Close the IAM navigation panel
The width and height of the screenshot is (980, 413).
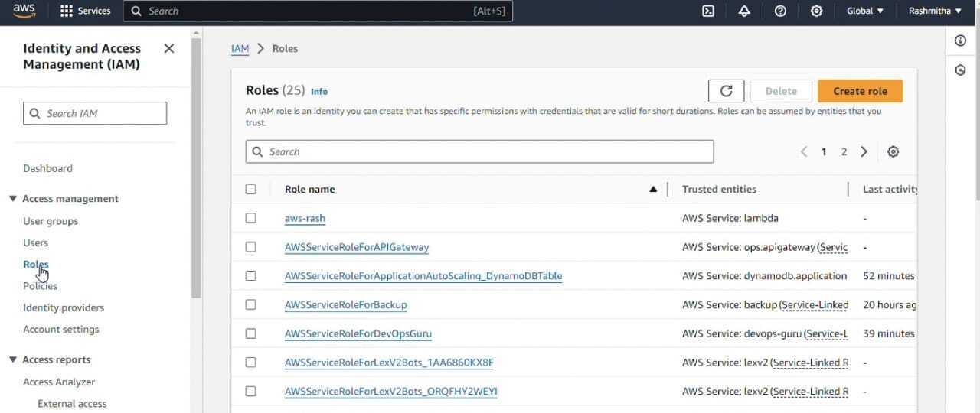[169, 48]
